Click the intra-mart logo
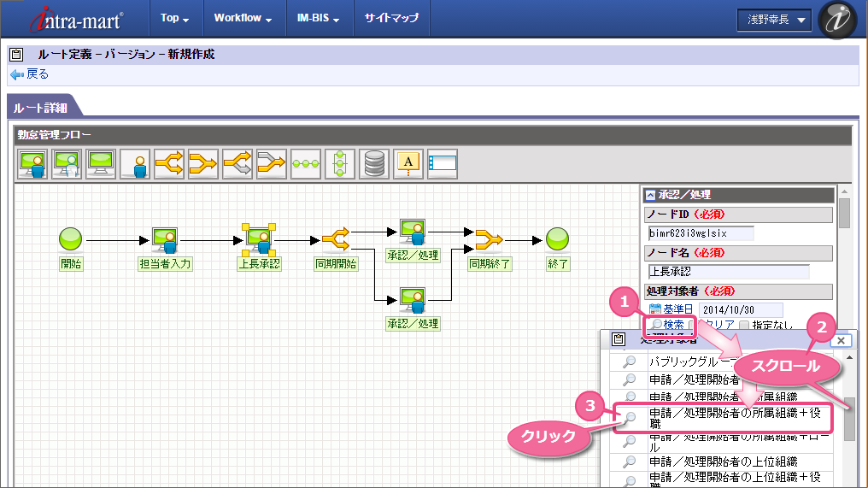The width and height of the screenshot is (868, 488). click(77, 20)
